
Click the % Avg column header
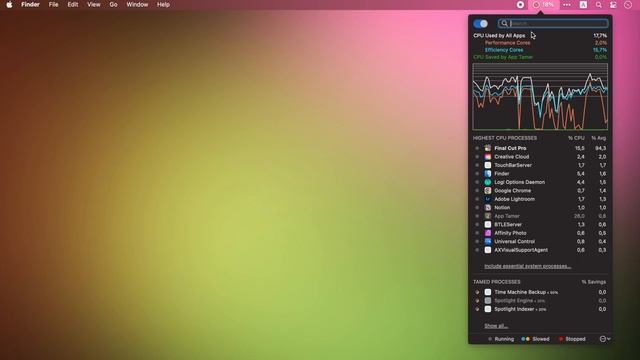click(599, 138)
